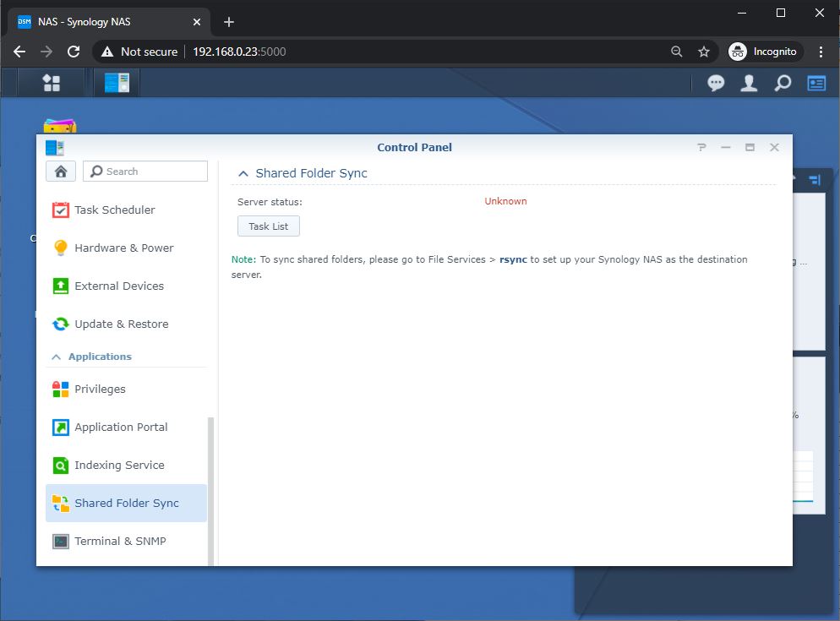Minimize the Control Panel window
The height and width of the screenshot is (621, 840).
725,147
